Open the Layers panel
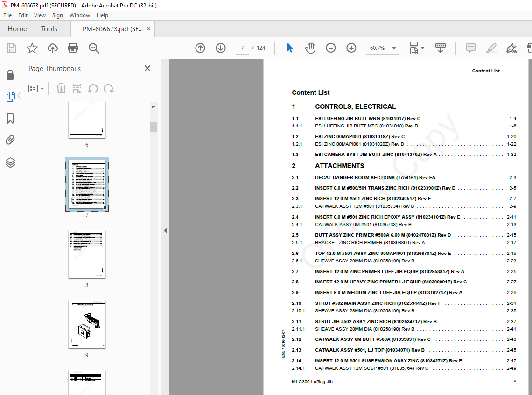Viewport: 532px width, 395px height. tap(10, 162)
